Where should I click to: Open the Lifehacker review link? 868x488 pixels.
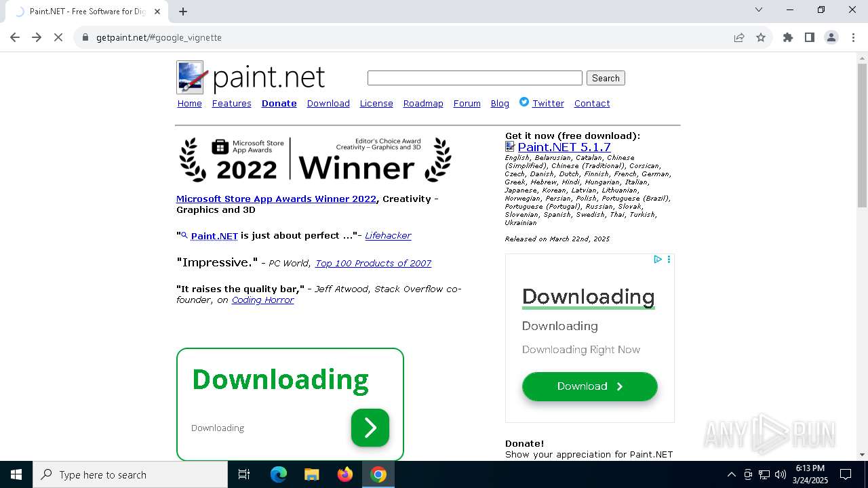(388, 235)
